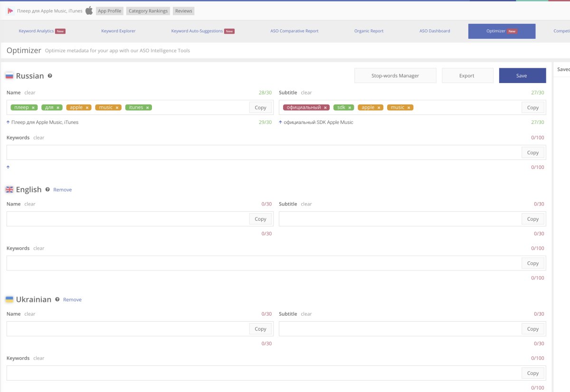570x392 pixels.
Task: Clear the Ukrainian Subtitle field
Action: coord(306,314)
